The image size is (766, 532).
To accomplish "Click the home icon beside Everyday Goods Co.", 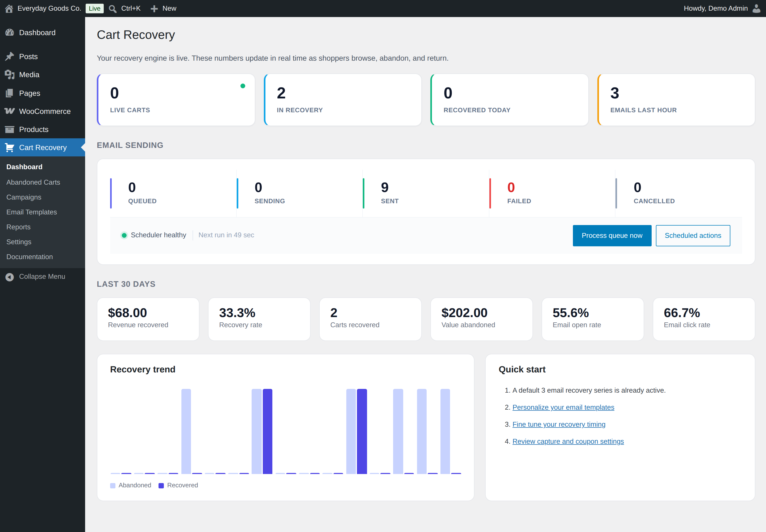I will (x=9, y=9).
